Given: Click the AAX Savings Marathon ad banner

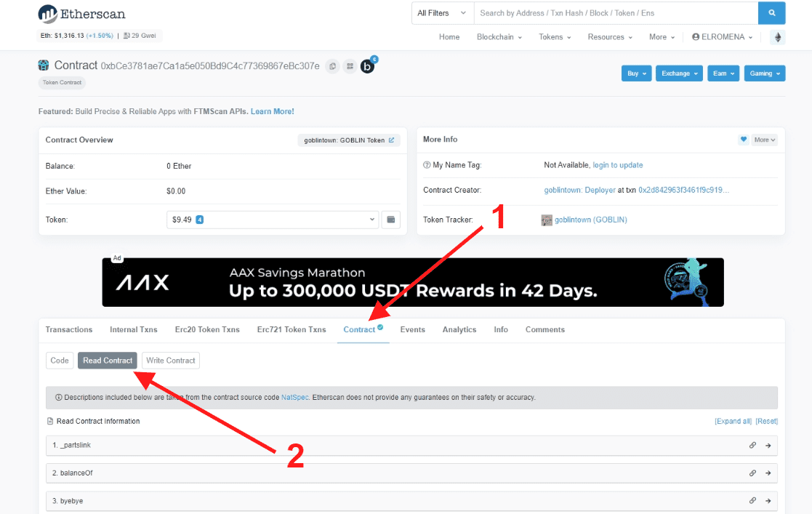Looking at the screenshot, I should point(413,282).
